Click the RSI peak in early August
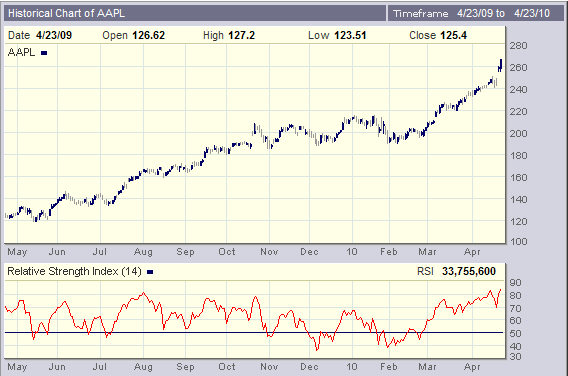 tap(143, 293)
